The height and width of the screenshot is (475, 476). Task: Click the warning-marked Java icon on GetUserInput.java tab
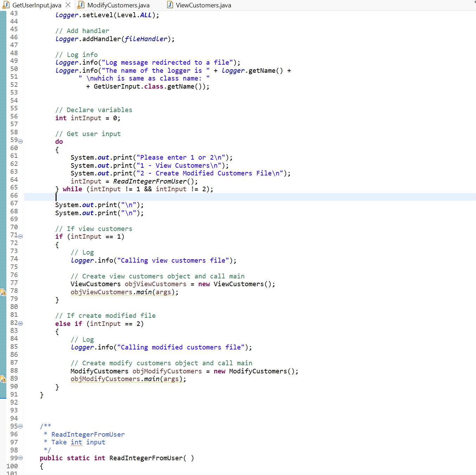5,5
